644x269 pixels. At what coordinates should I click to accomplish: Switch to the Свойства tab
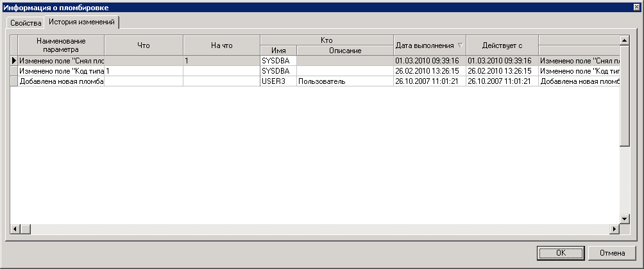pyautogui.click(x=25, y=23)
